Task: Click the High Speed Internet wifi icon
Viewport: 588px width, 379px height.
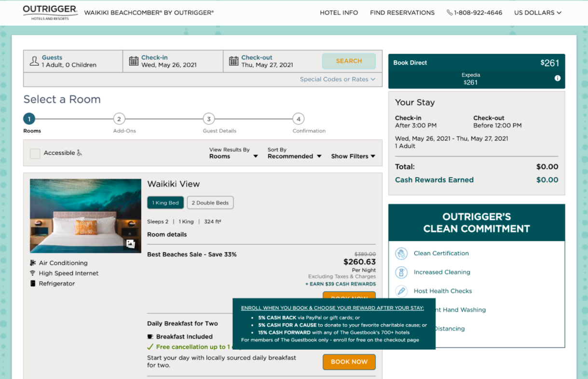Action: click(x=33, y=273)
